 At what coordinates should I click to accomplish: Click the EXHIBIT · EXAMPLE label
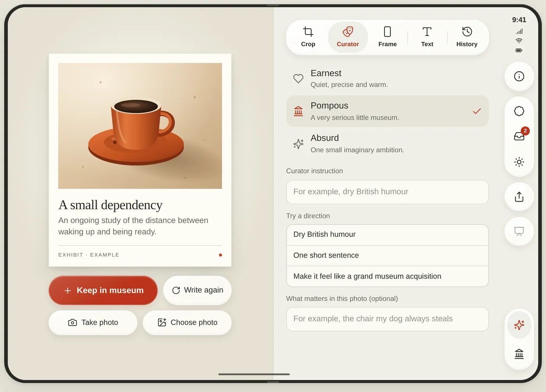pyautogui.click(x=89, y=255)
